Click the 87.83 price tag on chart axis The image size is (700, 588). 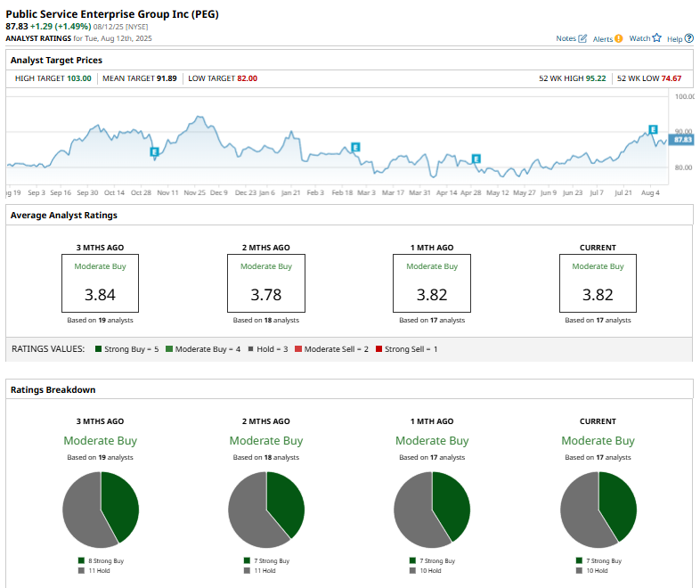pos(681,140)
